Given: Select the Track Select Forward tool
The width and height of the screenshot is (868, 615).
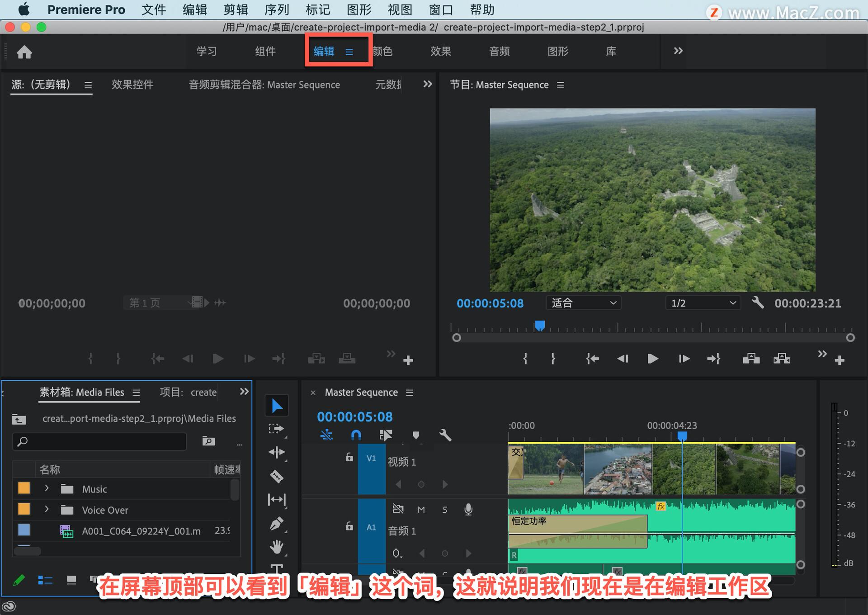Looking at the screenshot, I should click(x=277, y=429).
